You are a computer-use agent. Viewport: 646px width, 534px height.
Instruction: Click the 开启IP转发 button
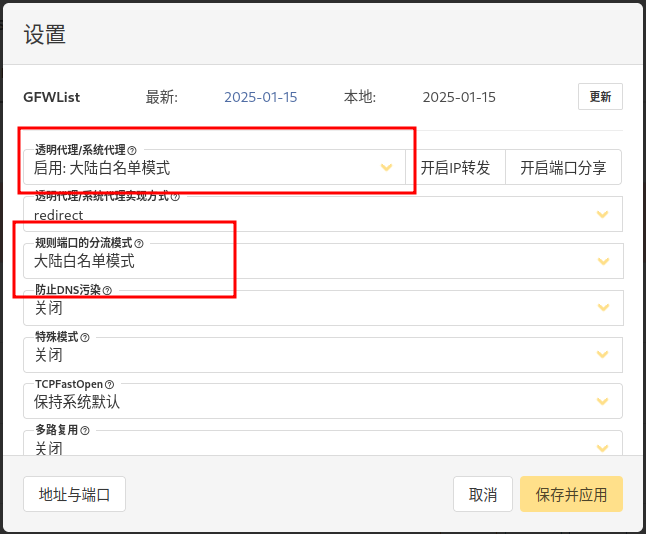[455, 168]
